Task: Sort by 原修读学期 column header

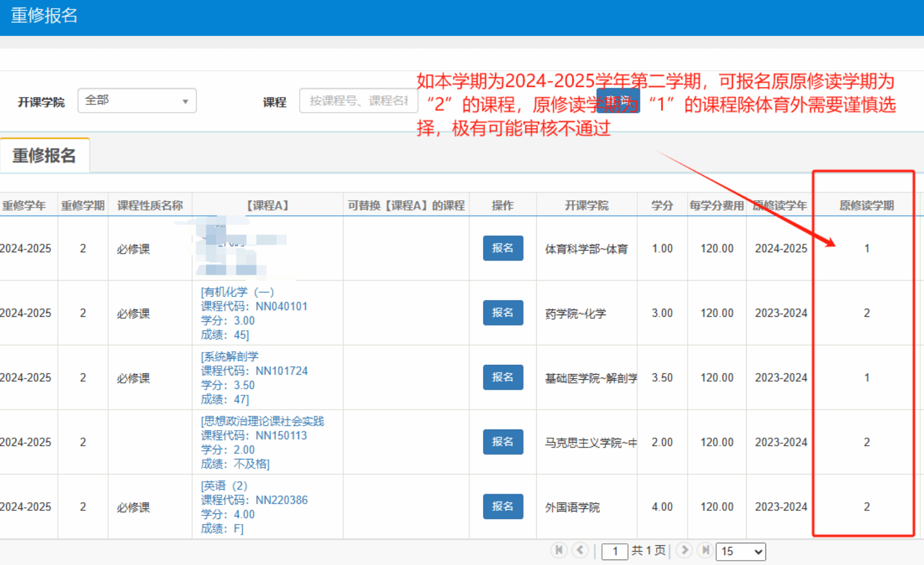Action: [x=866, y=205]
